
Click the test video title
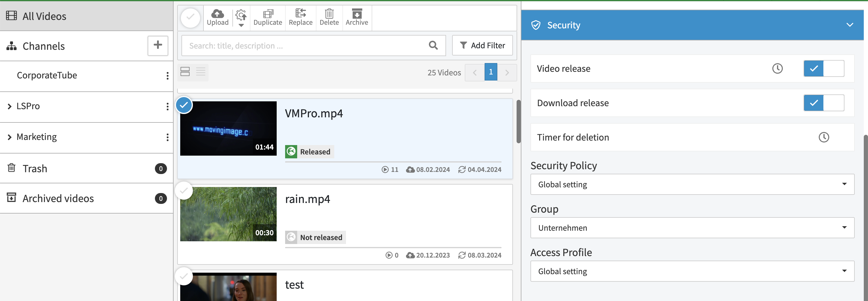point(294,285)
